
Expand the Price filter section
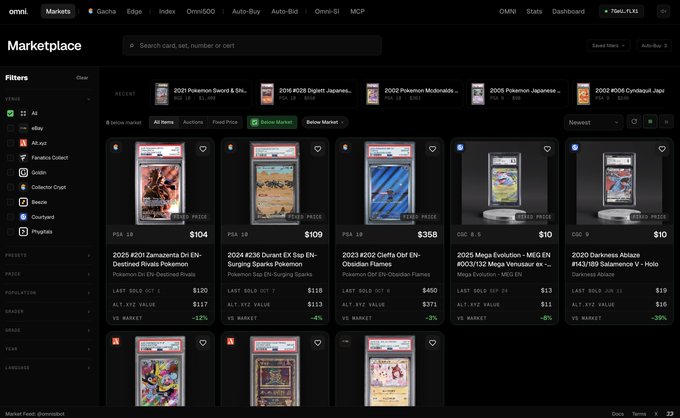point(48,274)
